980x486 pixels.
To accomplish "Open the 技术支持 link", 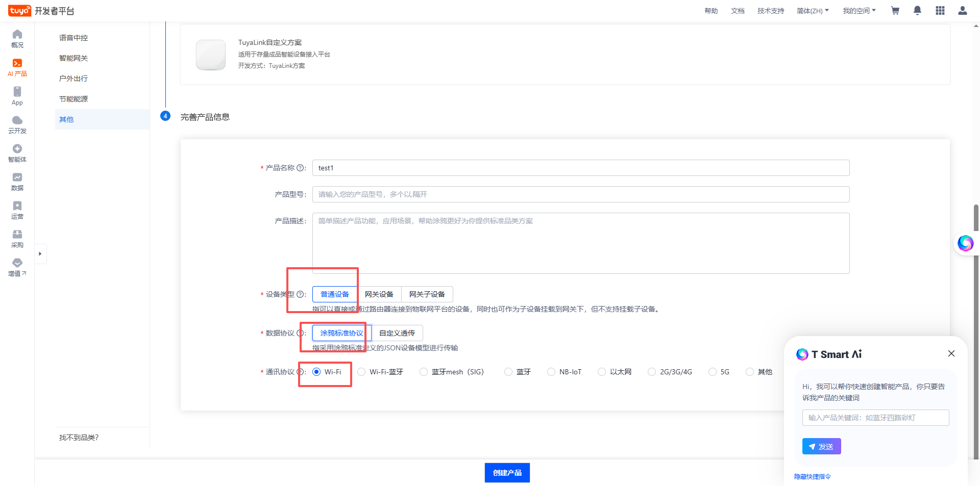I will [x=771, y=11].
